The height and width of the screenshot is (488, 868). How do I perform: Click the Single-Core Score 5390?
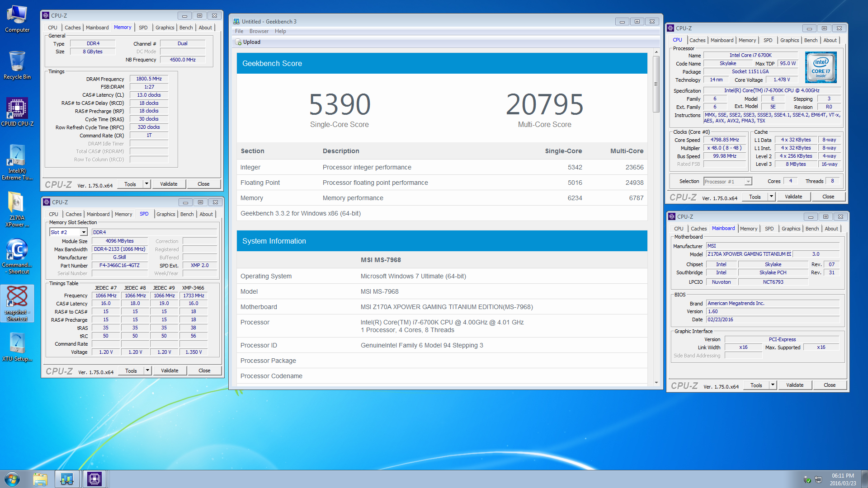pos(340,104)
